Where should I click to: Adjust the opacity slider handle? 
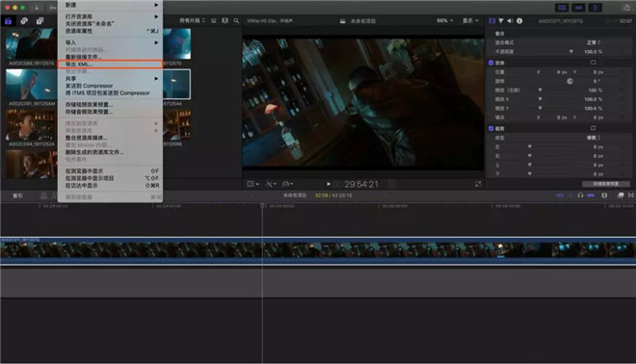(571, 52)
